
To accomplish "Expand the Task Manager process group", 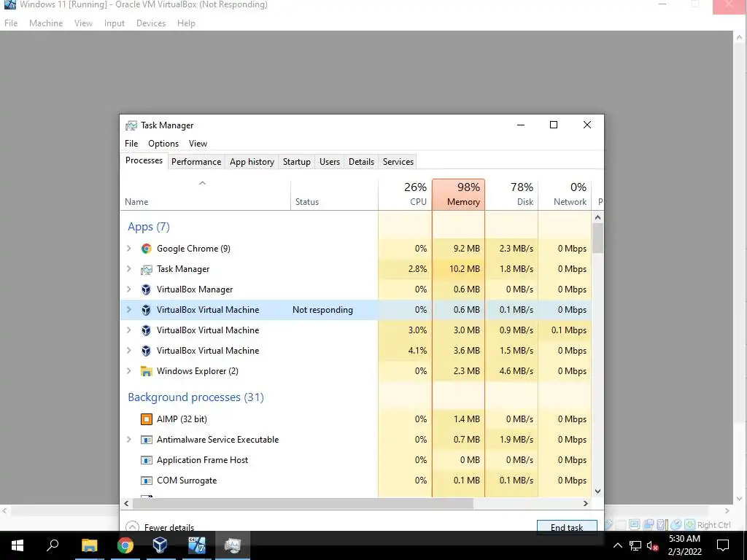I will click(x=128, y=269).
